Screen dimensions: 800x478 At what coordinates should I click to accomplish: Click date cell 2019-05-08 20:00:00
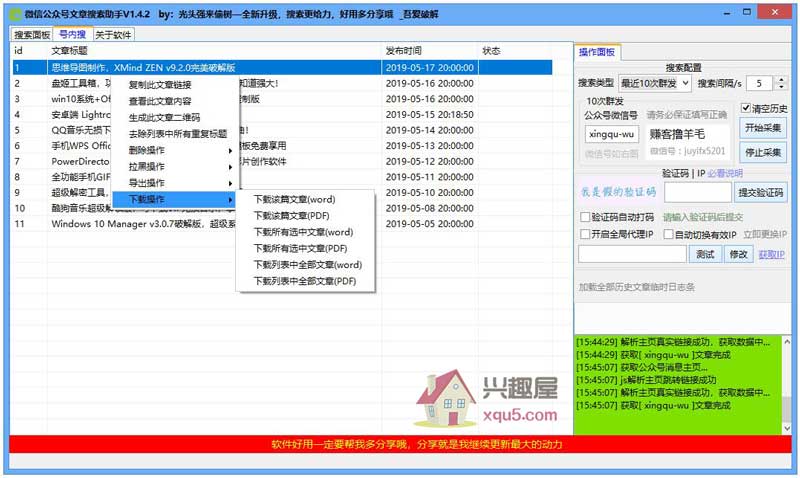click(430, 208)
